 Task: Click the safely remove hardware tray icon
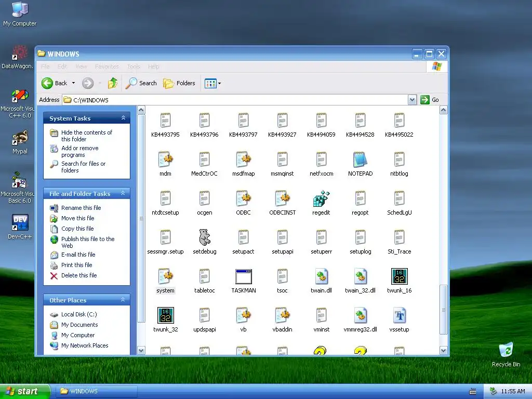tap(494, 392)
